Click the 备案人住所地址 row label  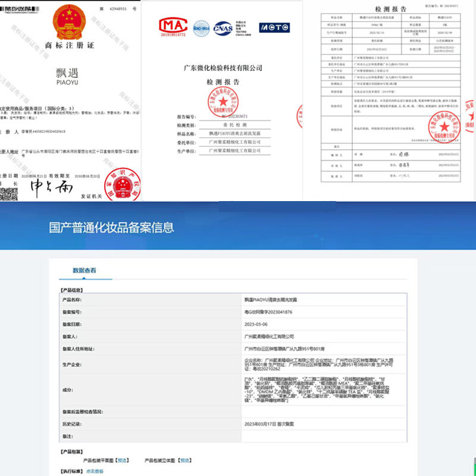point(79,349)
